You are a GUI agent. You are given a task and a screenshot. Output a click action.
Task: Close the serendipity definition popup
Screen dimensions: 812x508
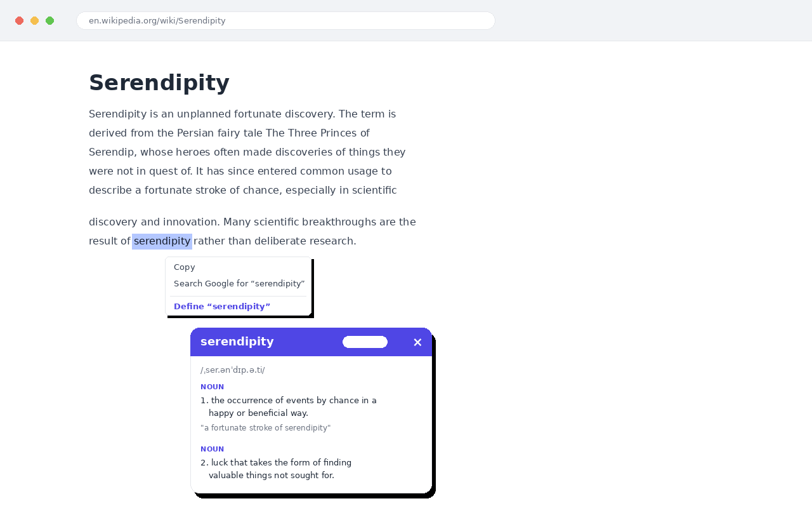(x=417, y=342)
